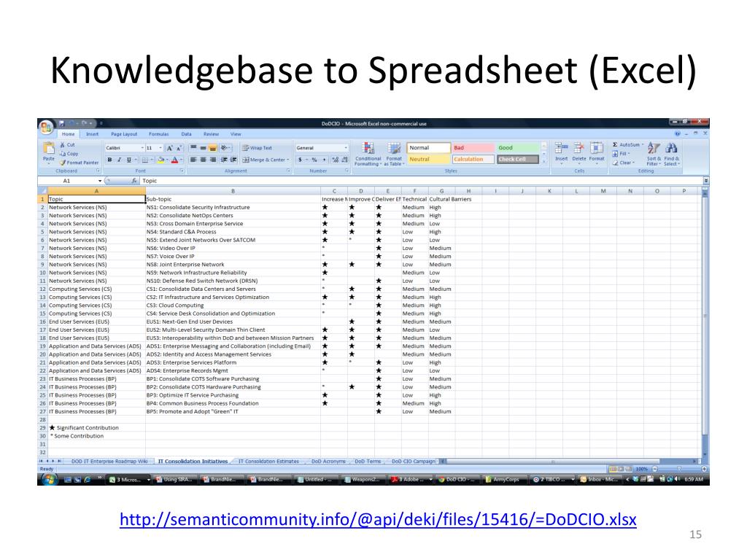The image size is (747, 560).
Task: Click the Align Text Right icon
Action: pyautogui.click(x=212, y=160)
